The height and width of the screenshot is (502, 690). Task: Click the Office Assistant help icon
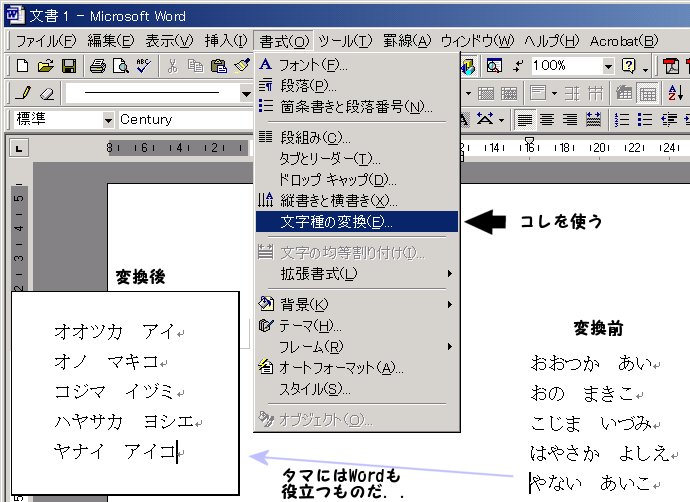coord(628,66)
